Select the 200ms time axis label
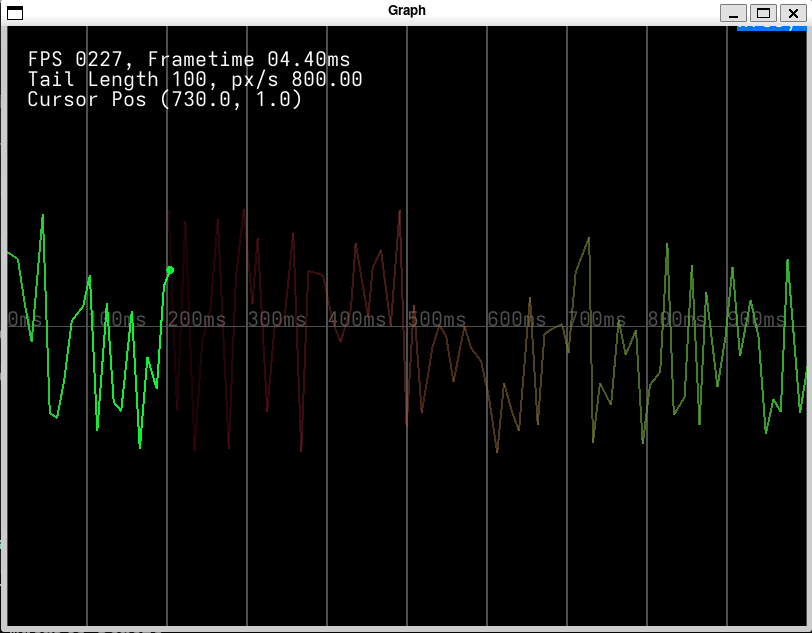Screen dimensions: 812x633 point(197,319)
